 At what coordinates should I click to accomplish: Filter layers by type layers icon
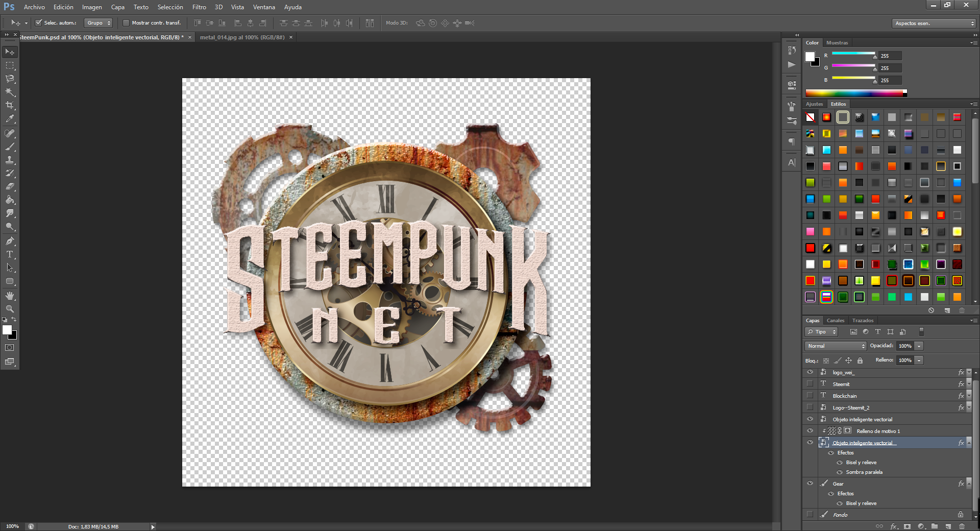point(878,332)
